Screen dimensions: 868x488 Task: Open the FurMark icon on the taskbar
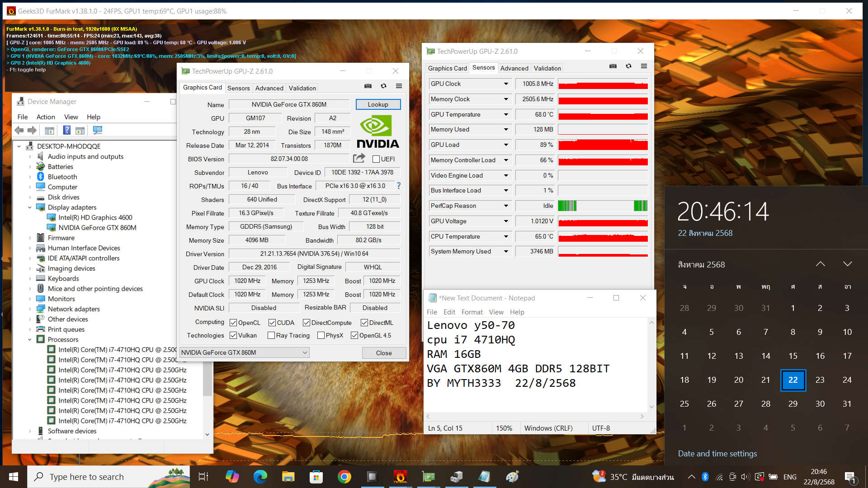click(400, 476)
